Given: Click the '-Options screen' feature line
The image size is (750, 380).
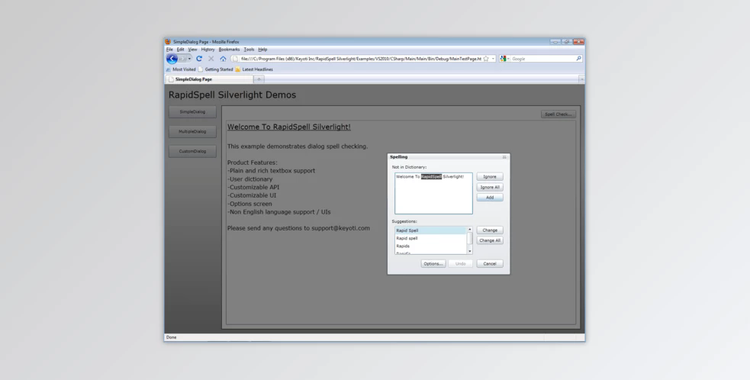Looking at the screenshot, I should (250, 204).
